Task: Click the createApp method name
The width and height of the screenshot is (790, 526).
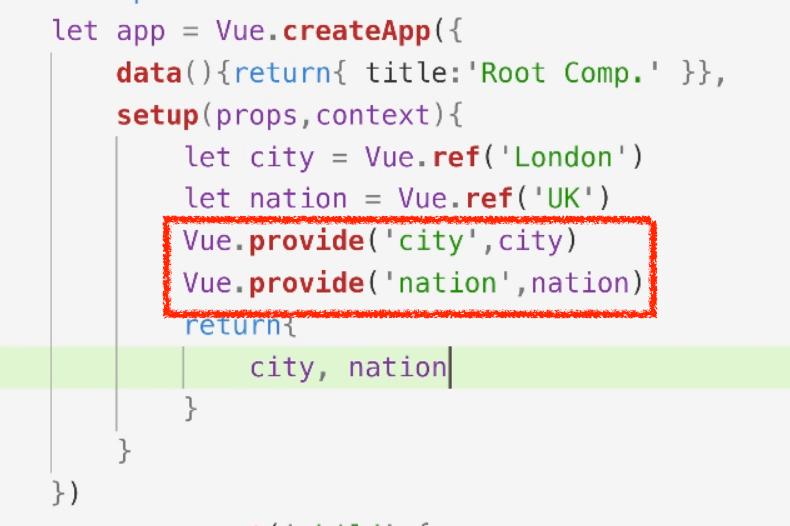Action: tap(356, 31)
